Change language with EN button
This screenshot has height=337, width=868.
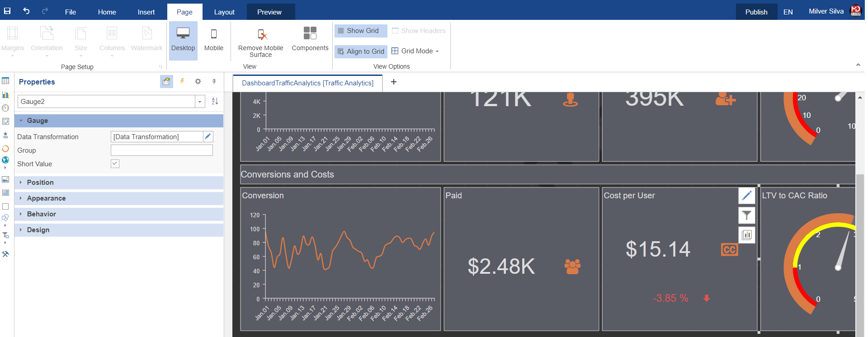pos(788,12)
